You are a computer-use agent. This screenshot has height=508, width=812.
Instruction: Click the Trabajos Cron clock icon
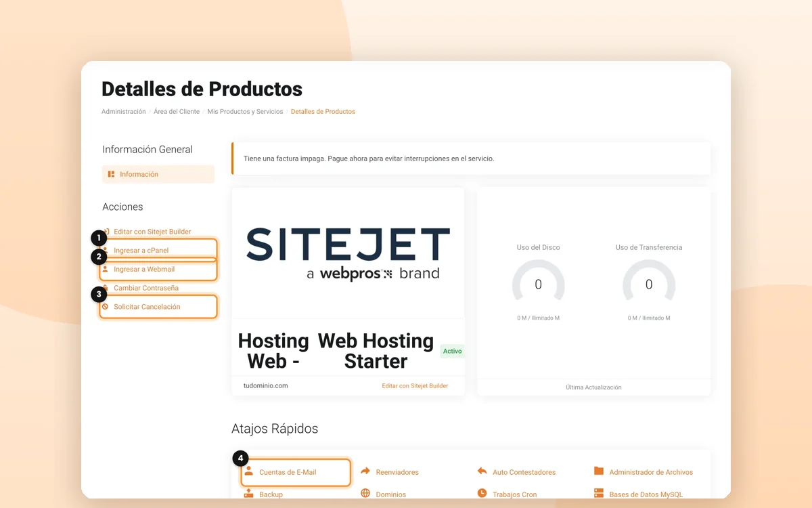pyautogui.click(x=482, y=494)
